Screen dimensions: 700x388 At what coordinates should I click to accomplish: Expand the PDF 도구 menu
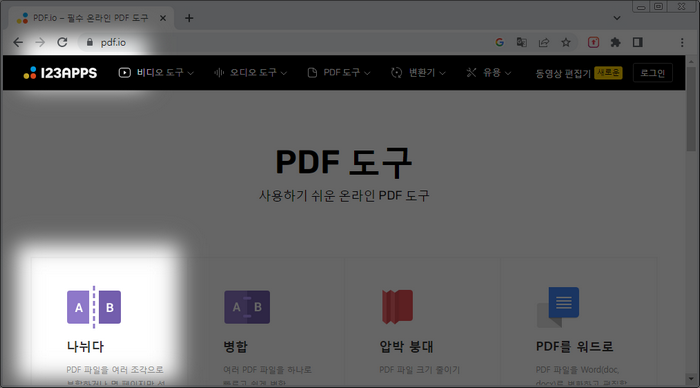click(339, 73)
